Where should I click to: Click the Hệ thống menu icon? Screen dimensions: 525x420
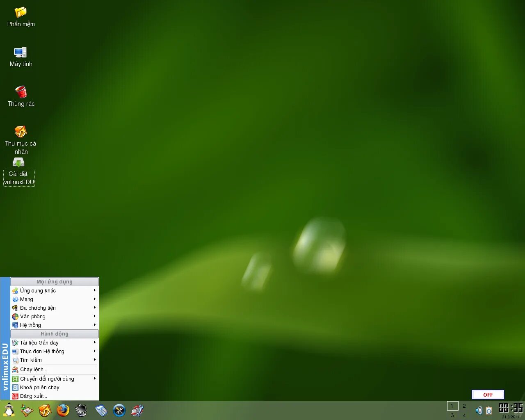(15, 325)
